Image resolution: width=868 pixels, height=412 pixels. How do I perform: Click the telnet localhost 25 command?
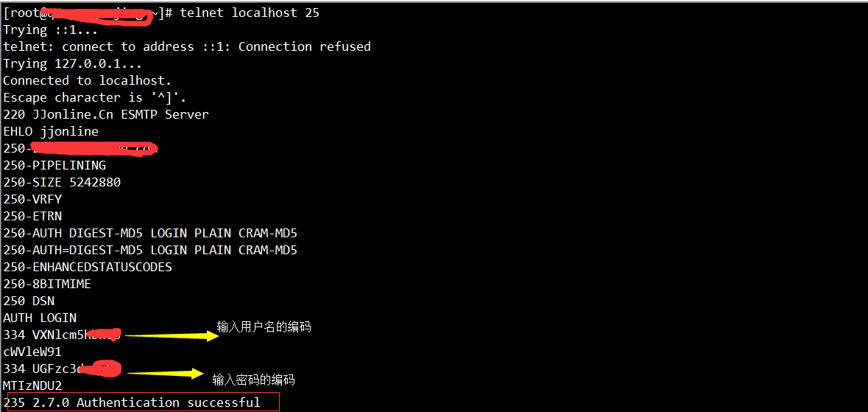[250, 13]
